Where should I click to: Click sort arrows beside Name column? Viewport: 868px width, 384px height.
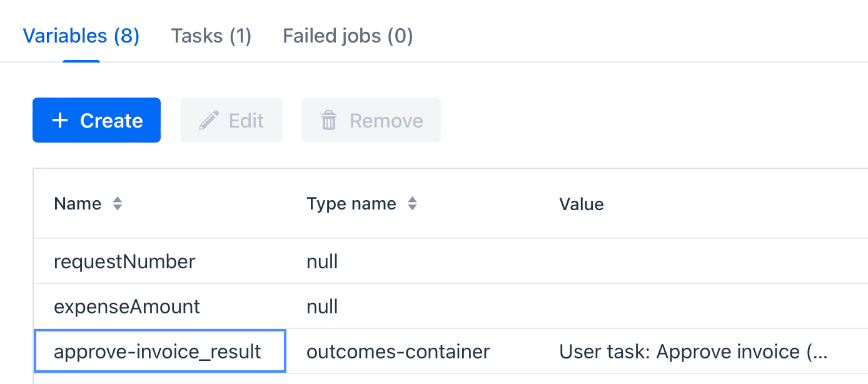coord(117,204)
